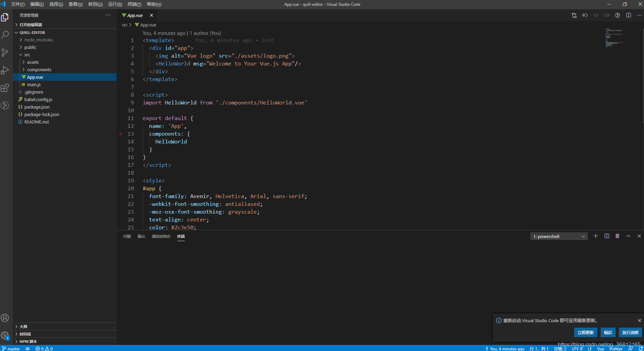Viewport: 644px width, 351px height.
Task: Click the 立即更新 button
Action: pyautogui.click(x=585, y=332)
